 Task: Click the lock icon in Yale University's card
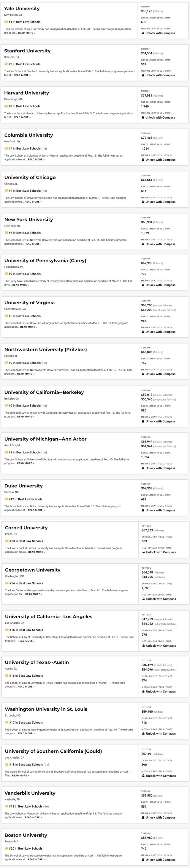coord(143,33)
